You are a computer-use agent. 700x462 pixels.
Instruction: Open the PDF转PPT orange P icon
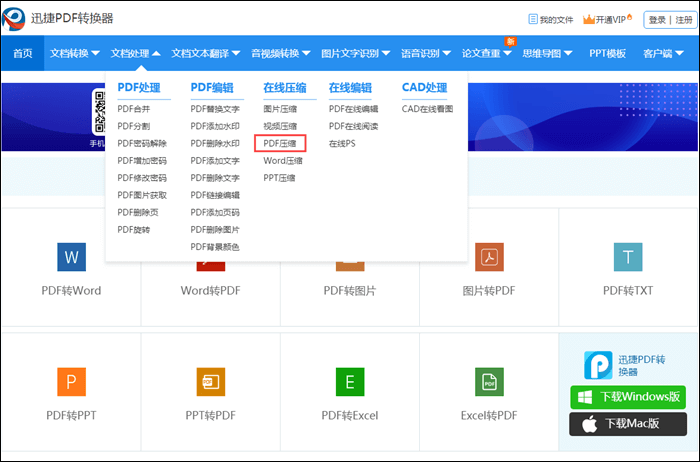coord(71,382)
